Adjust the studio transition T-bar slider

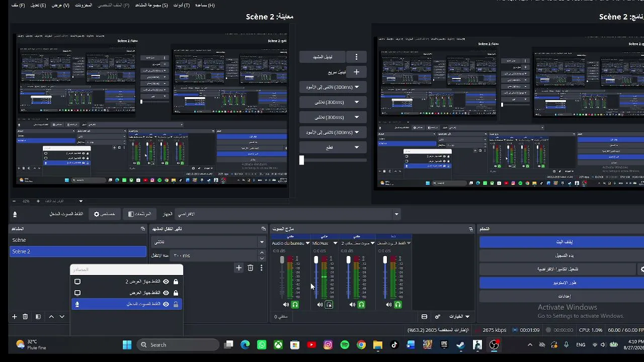[301, 160]
